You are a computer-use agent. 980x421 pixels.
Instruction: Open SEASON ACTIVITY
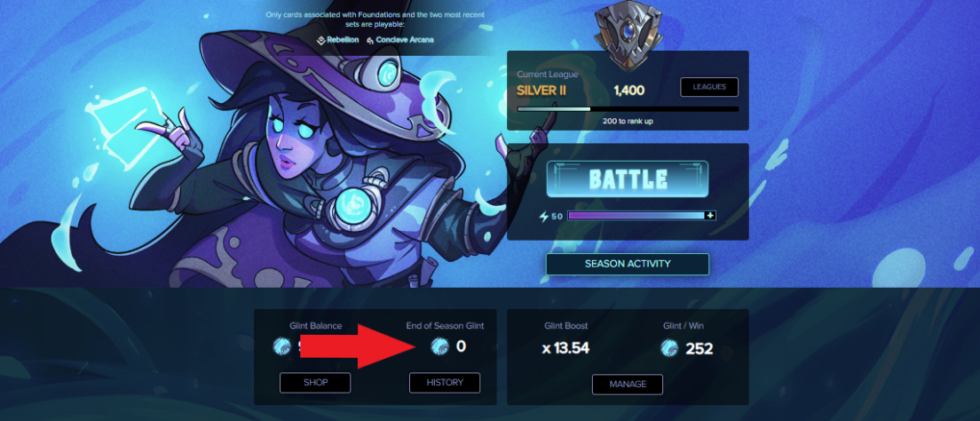point(628,264)
